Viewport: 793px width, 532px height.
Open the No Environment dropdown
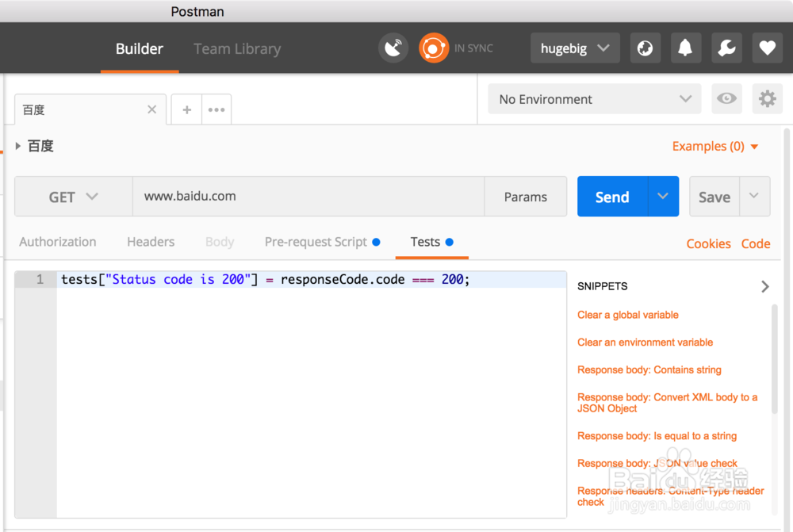tap(594, 99)
